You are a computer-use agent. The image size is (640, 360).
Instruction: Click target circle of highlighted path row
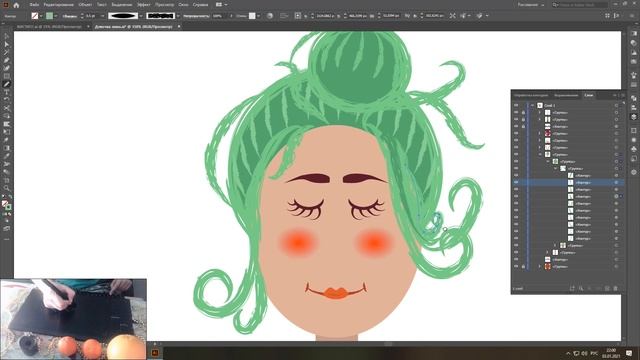click(616, 182)
